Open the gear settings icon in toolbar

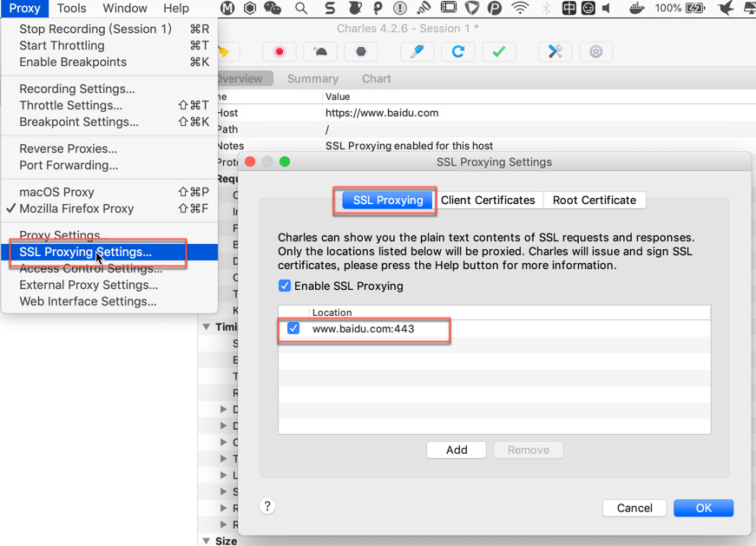click(596, 51)
